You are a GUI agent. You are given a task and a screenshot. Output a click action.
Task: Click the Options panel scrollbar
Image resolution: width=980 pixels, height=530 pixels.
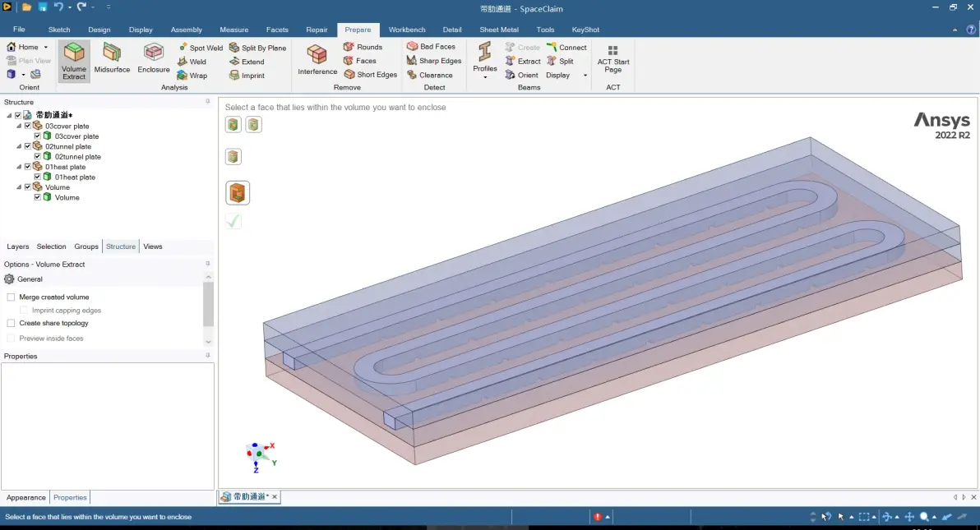click(x=208, y=304)
